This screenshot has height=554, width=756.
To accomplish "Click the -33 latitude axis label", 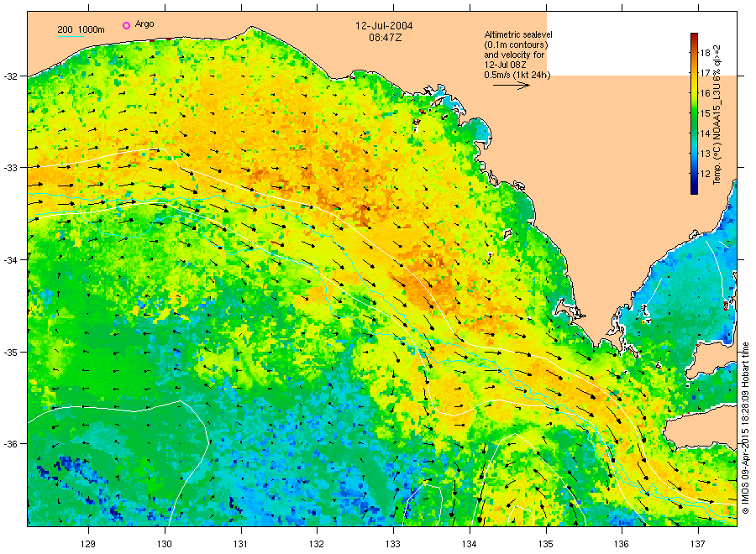I will click(x=11, y=168).
